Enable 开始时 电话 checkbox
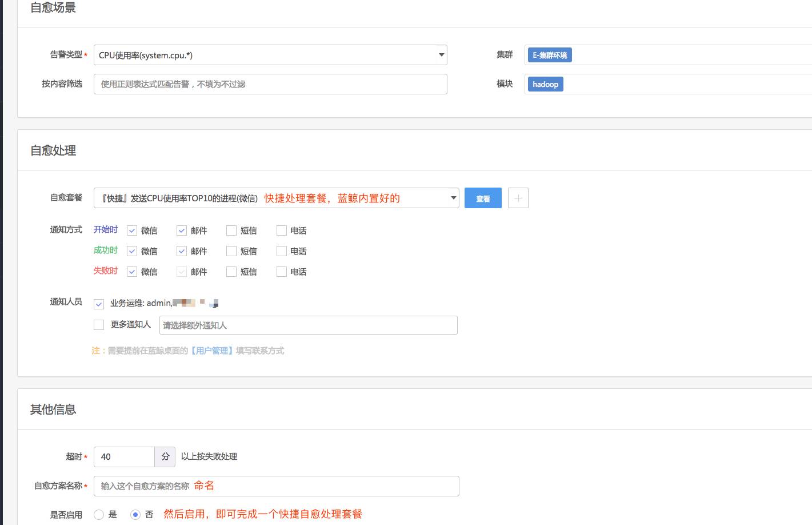812x525 pixels. coord(282,230)
